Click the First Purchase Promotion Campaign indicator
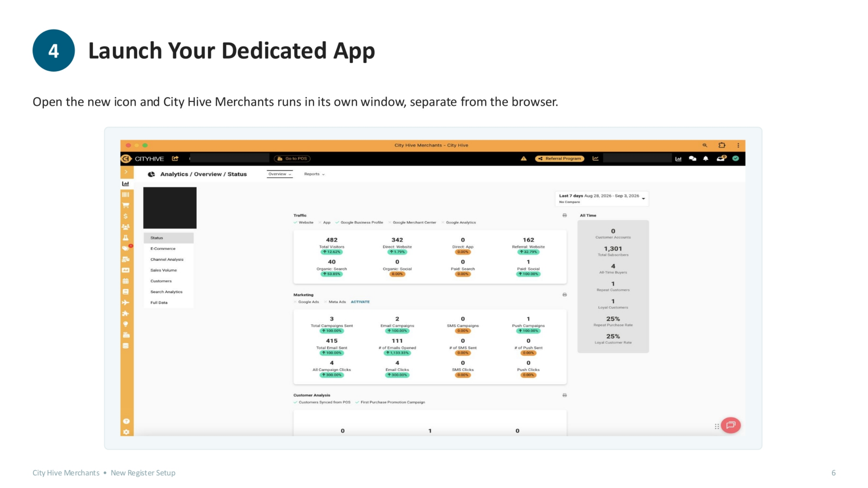868x488 pixels. [x=390, y=402]
